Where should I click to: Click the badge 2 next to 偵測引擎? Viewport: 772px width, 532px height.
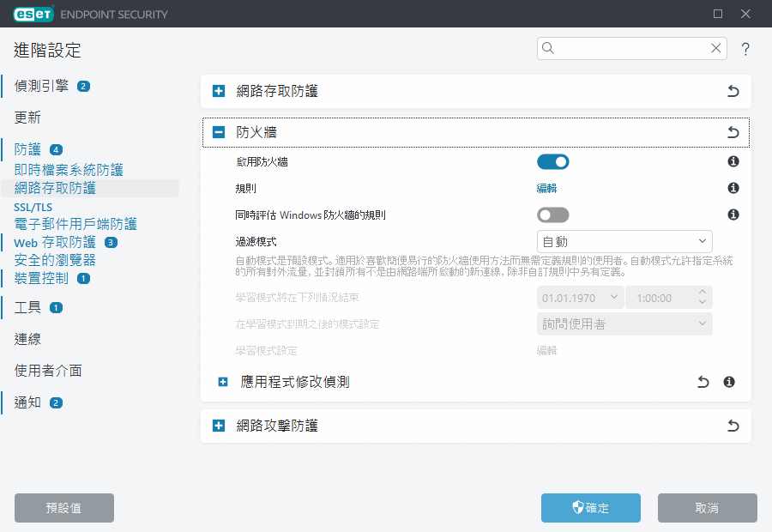pyautogui.click(x=83, y=86)
